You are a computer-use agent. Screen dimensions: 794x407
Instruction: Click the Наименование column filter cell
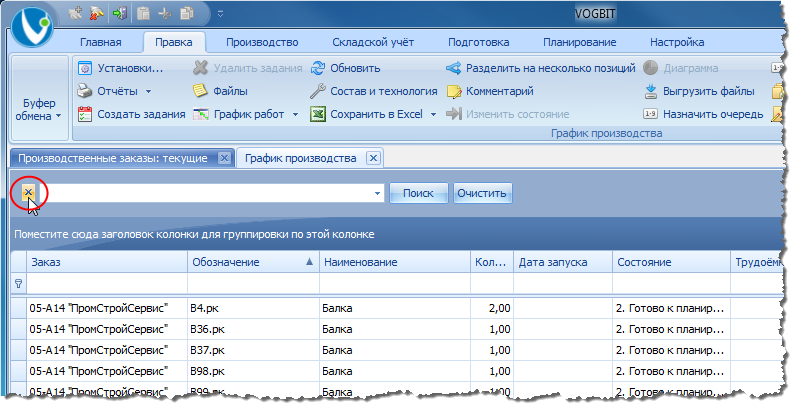pos(395,283)
